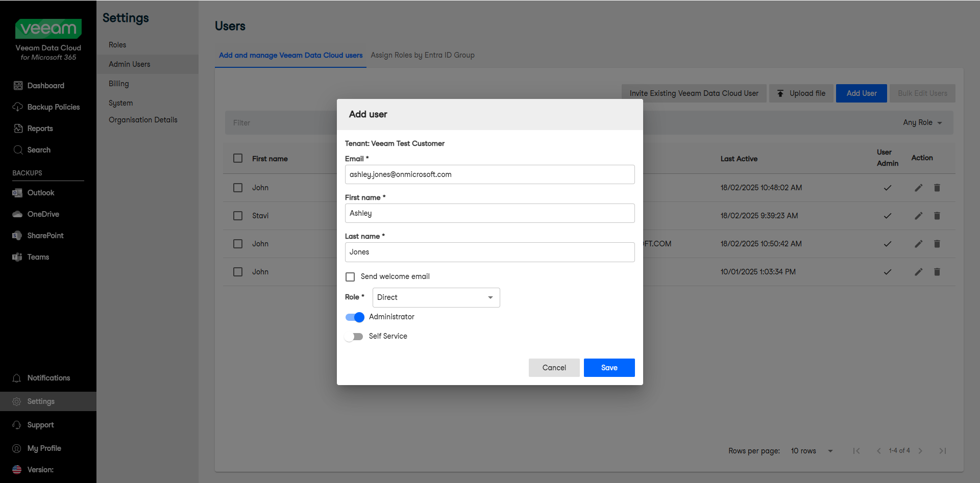Edit the user last active 10:48:02 AM
Image resolution: width=980 pixels, height=483 pixels.
(919, 188)
